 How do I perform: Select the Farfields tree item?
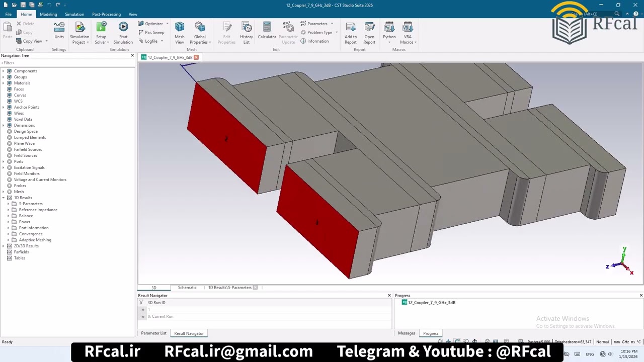click(21, 252)
